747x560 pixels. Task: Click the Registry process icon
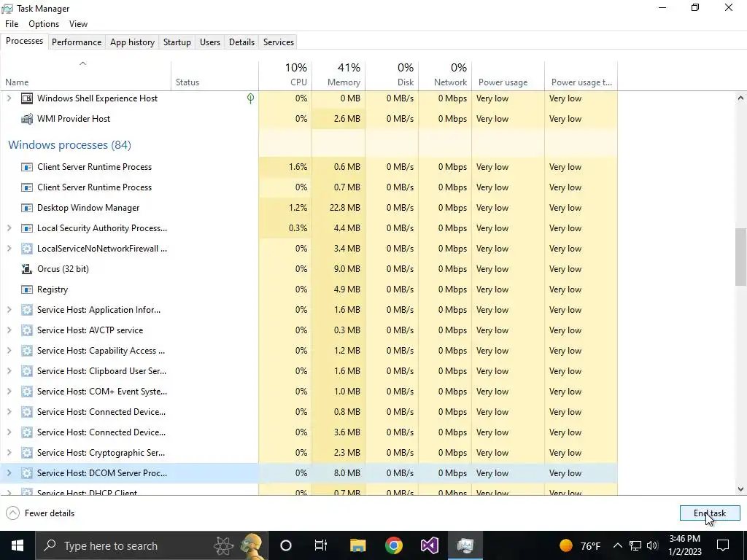[27, 289]
